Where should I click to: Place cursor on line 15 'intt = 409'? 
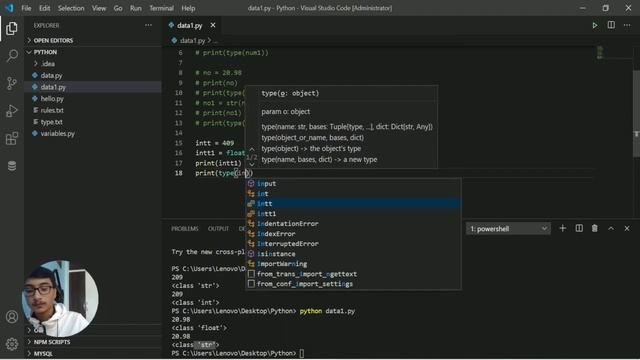click(214, 143)
